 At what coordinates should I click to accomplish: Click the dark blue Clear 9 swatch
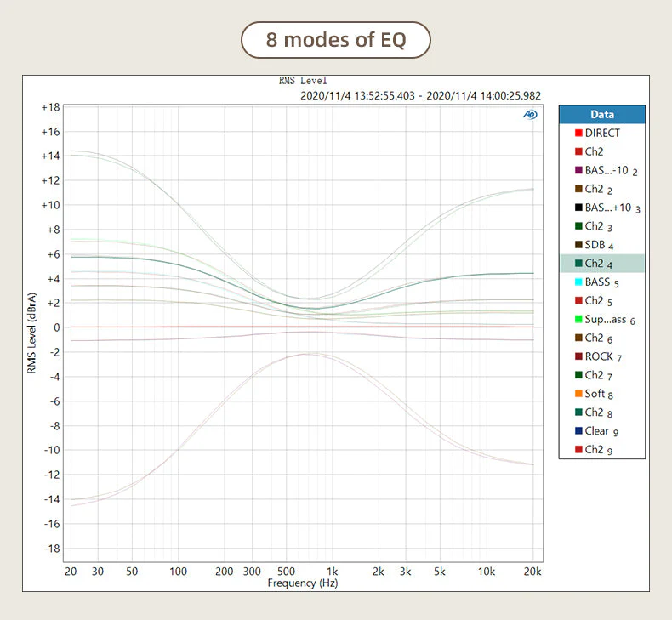[x=578, y=430]
